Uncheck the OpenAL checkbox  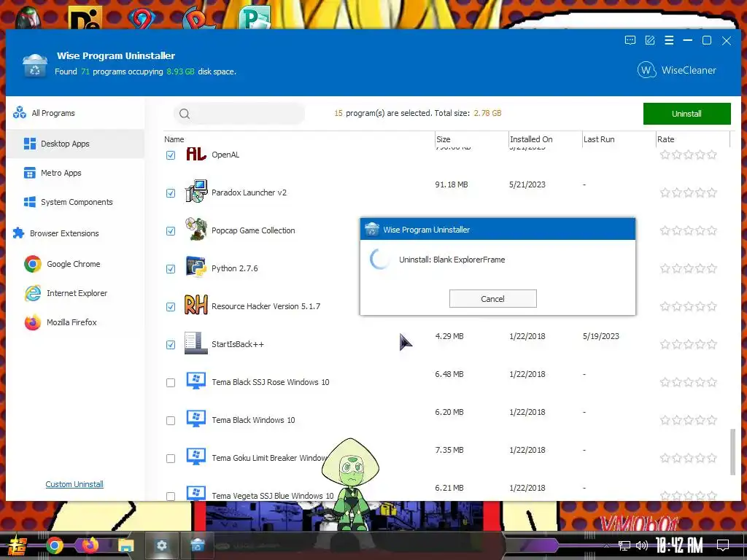click(x=171, y=155)
